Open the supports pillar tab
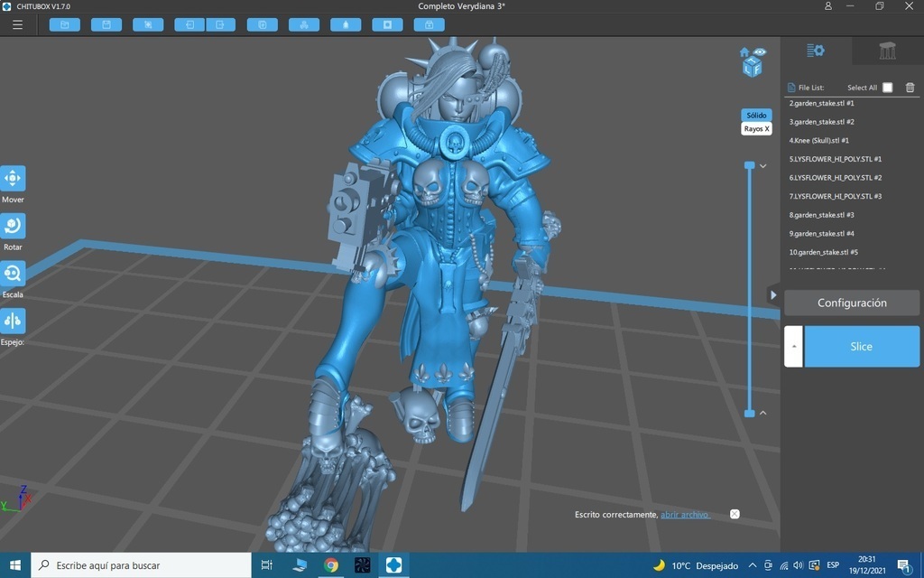924x578 pixels. pos(888,51)
